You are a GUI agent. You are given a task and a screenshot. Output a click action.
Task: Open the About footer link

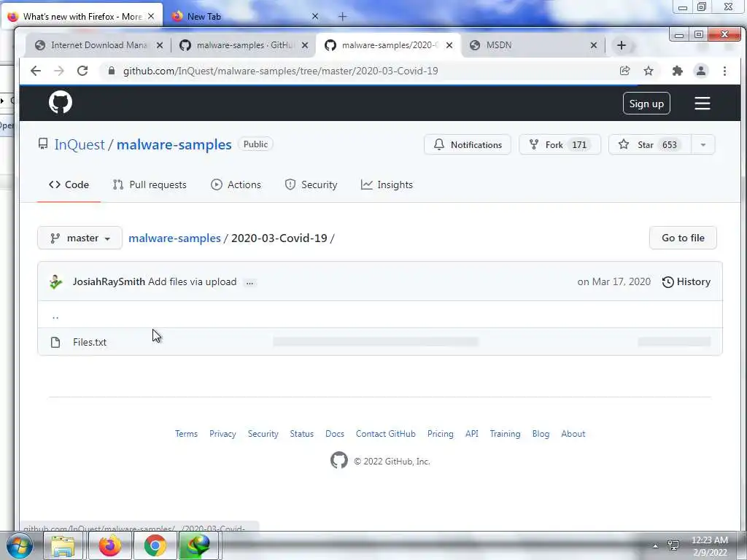pos(573,434)
